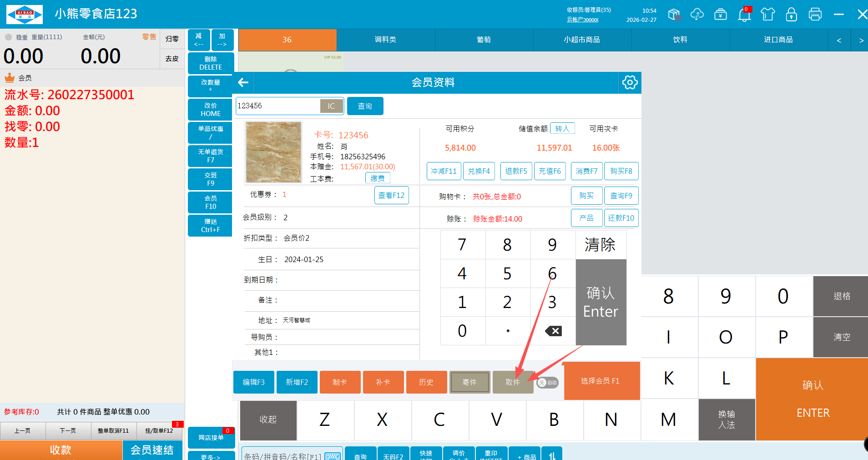Image resolution: width=868 pixels, height=460 pixels.
Task: Select the 小超市商品 category tab
Action: click(582, 40)
